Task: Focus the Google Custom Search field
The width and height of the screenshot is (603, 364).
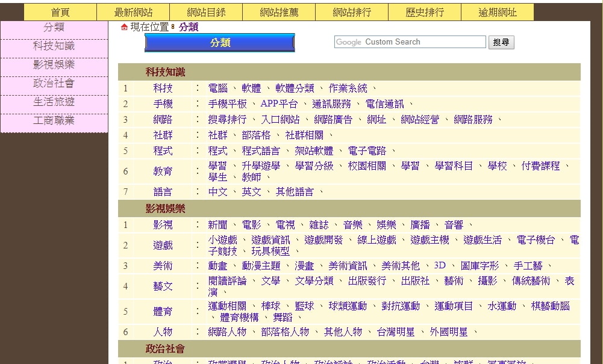Action: (410, 42)
